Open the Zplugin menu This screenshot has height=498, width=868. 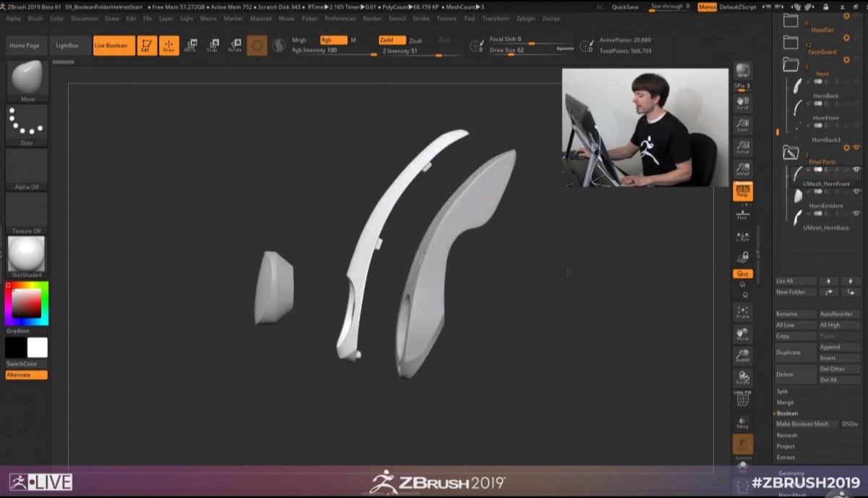(x=526, y=18)
